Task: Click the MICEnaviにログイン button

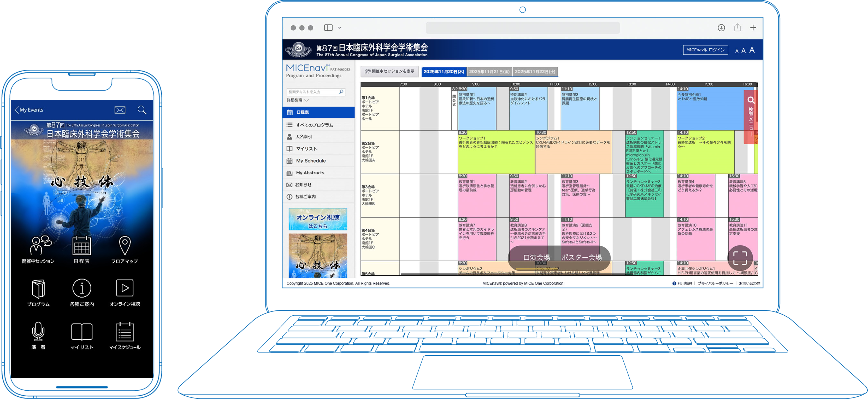Action: pyautogui.click(x=705, y=50)
